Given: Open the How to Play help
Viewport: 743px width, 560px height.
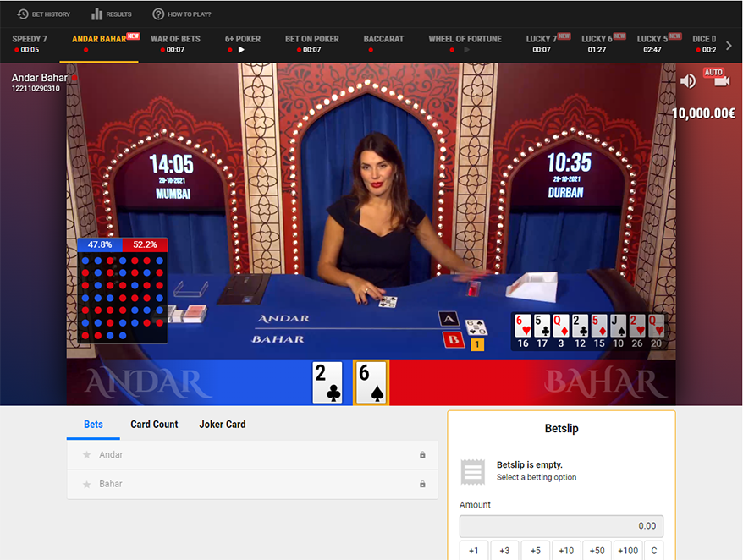Looking at the screenshot, I should click(x=182, y=14).
